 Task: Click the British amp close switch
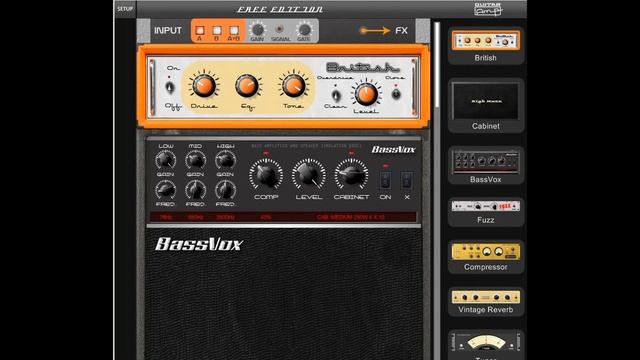coord(396,94)
